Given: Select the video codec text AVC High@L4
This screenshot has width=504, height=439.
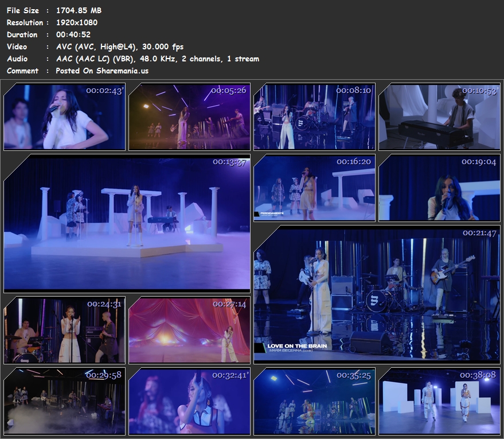Looking at the screenshot, I should tap(120, 46).
